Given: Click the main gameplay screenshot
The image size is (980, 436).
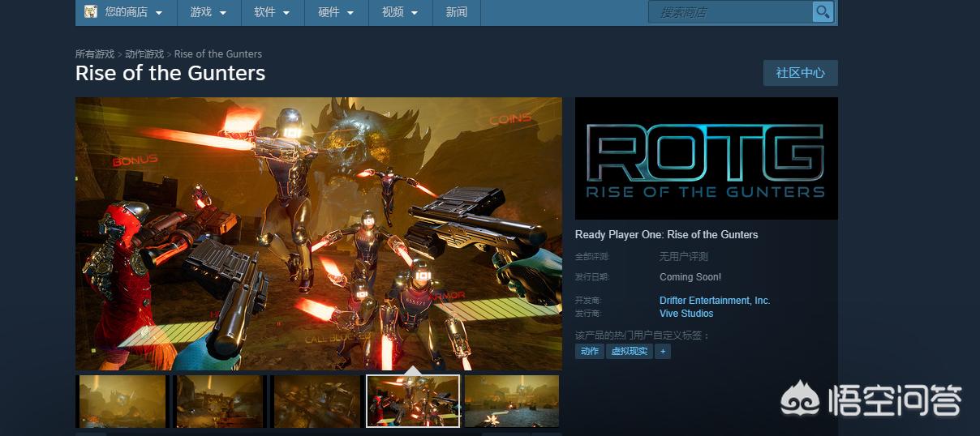Looking at the screenshot, I should pyautogui.click(x=319, y=234).
